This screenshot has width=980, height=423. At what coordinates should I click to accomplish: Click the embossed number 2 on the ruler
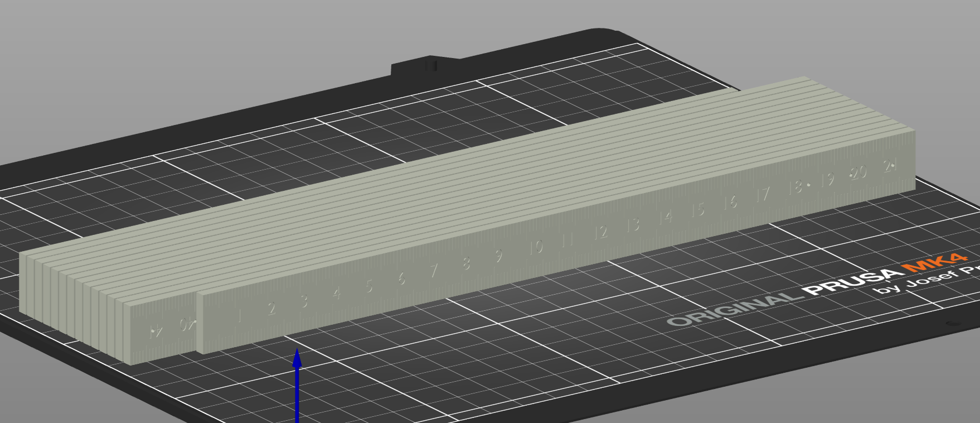tap(271, 308)
